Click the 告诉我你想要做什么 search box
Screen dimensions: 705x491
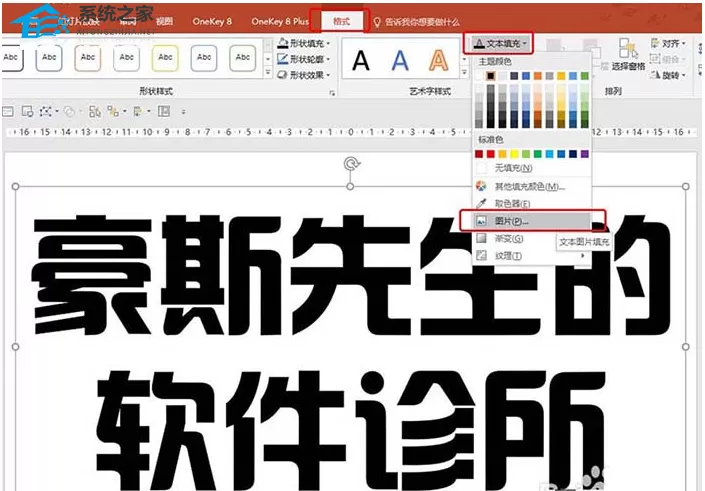[x=416, y=22]
